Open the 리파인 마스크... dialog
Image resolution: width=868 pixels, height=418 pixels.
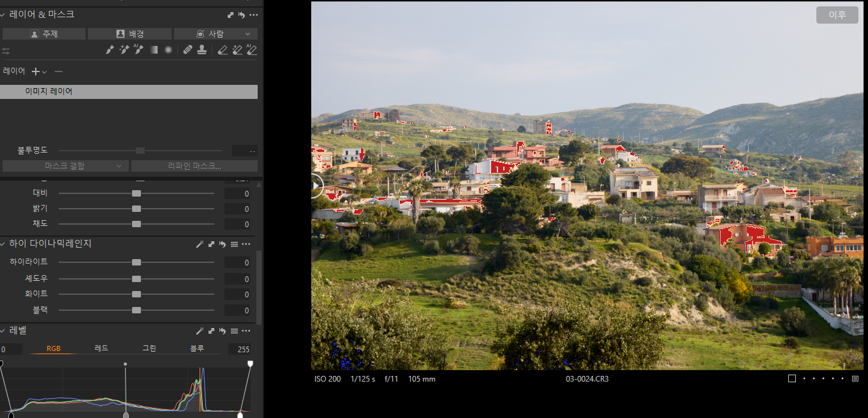pos(195,166)
